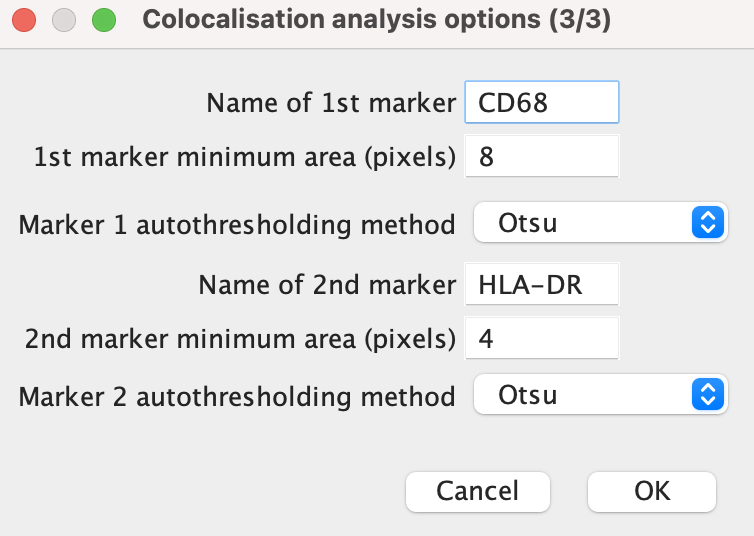Image resolution: width=754 pixels, height=536 pixels.
Task: Focus the Name of 1st marker field
Action: 542,102
